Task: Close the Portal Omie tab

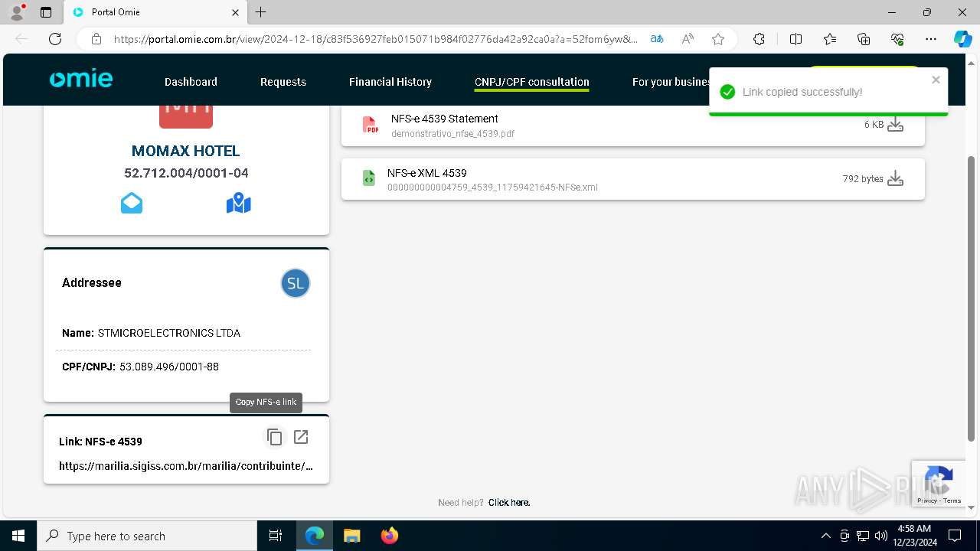Action: 236,12
